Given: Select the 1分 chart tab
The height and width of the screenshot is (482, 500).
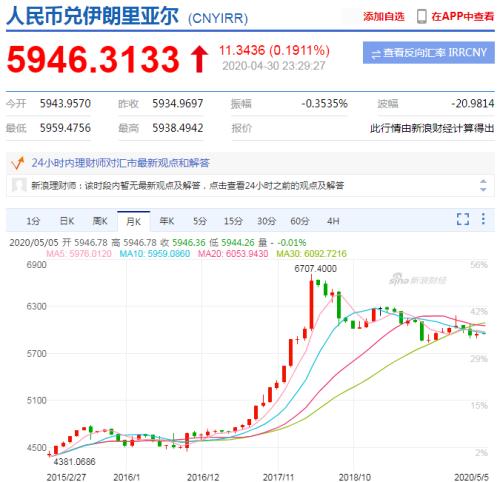Looking at the screenshot, I should 33,221.
